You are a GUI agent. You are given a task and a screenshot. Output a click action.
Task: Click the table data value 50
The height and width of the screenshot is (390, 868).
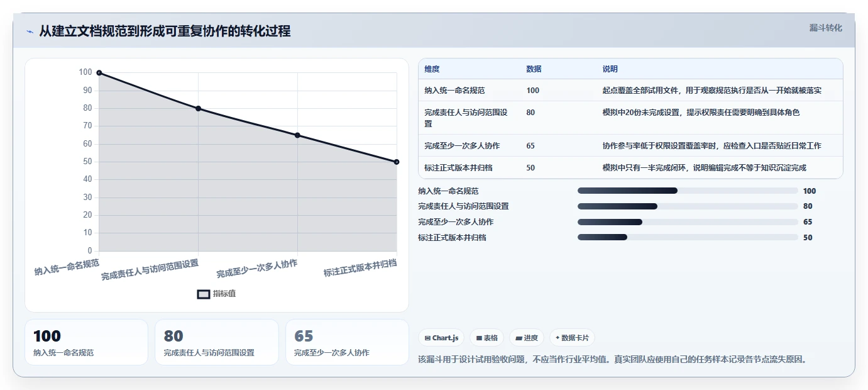[530, 168]
